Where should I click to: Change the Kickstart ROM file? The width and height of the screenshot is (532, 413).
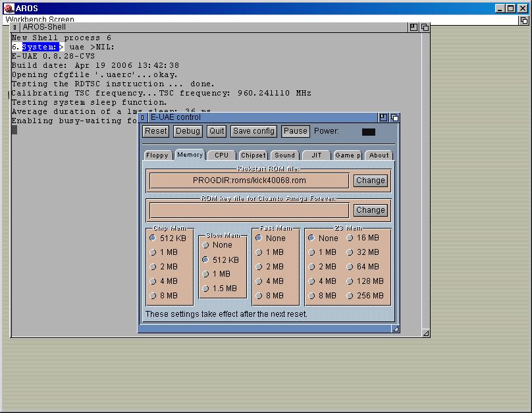pos(371,180)
